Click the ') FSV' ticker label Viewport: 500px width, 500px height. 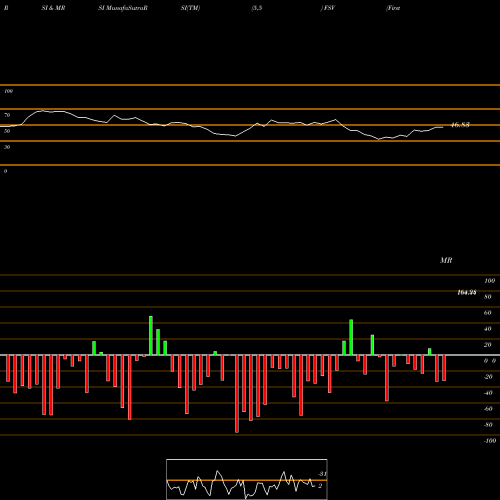[328, 8]
